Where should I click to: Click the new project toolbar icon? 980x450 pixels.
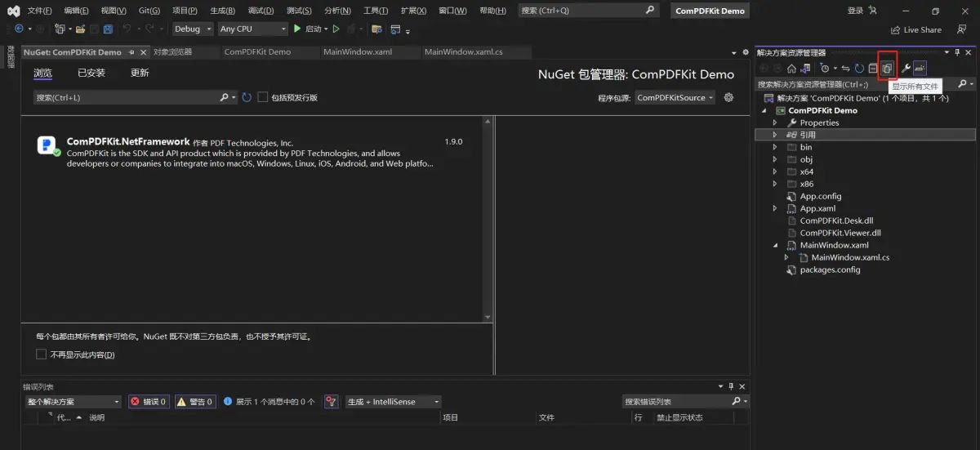[60, 29]
